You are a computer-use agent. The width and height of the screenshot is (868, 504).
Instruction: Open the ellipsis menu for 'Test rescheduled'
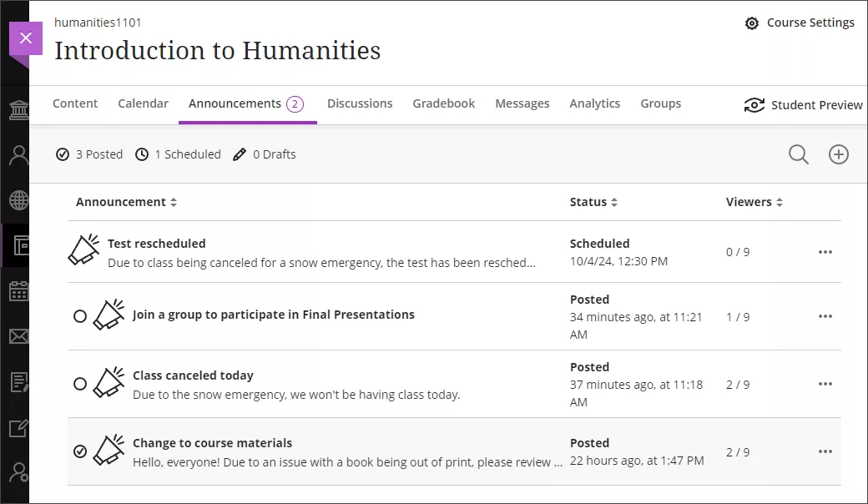(x=825, y=251)
